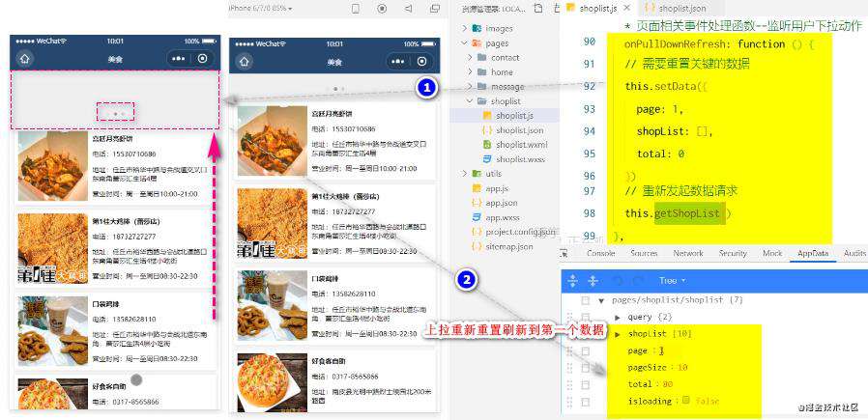Expand the shopList array node in AppData
Screen dimensions: 868x420
pos(619,334)
